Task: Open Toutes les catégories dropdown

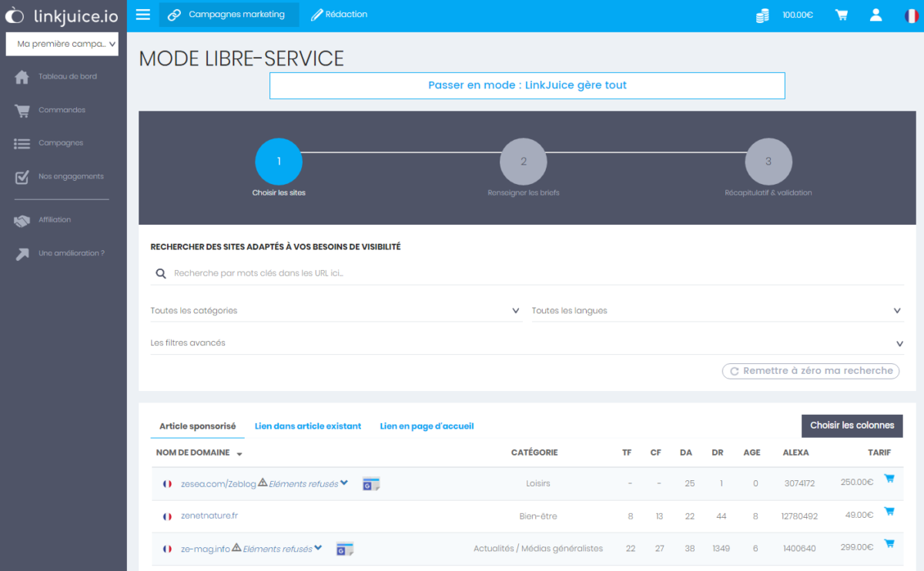Action: click(x=336, y=311)
